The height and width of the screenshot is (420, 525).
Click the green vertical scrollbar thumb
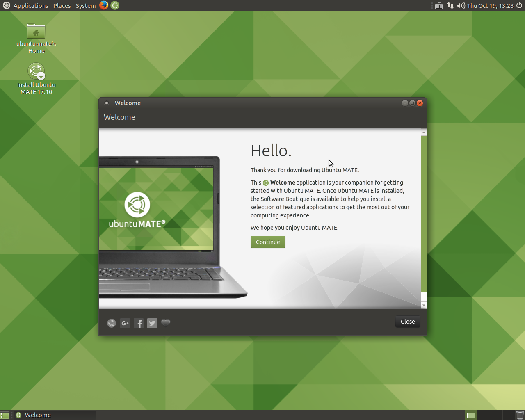[x=424, y=214]
